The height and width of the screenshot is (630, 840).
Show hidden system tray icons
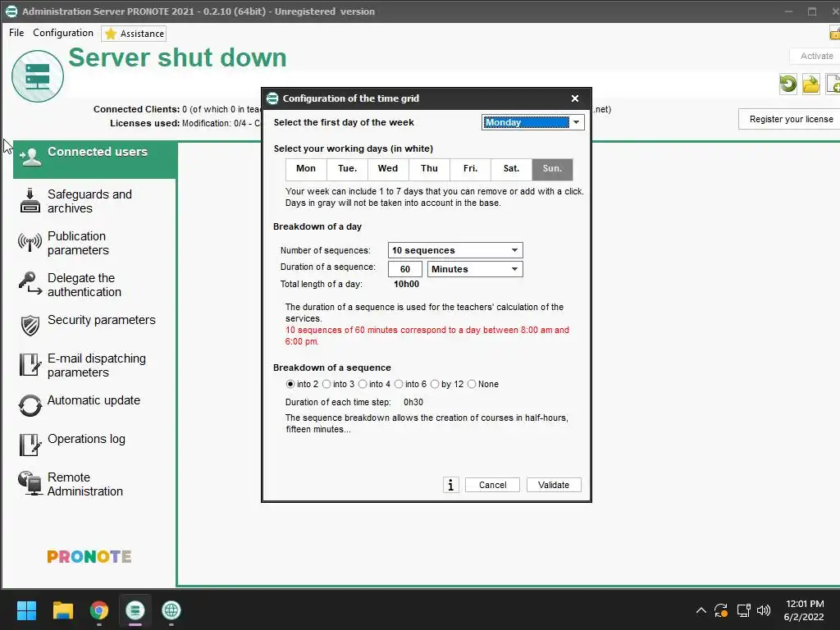point(701,610)
